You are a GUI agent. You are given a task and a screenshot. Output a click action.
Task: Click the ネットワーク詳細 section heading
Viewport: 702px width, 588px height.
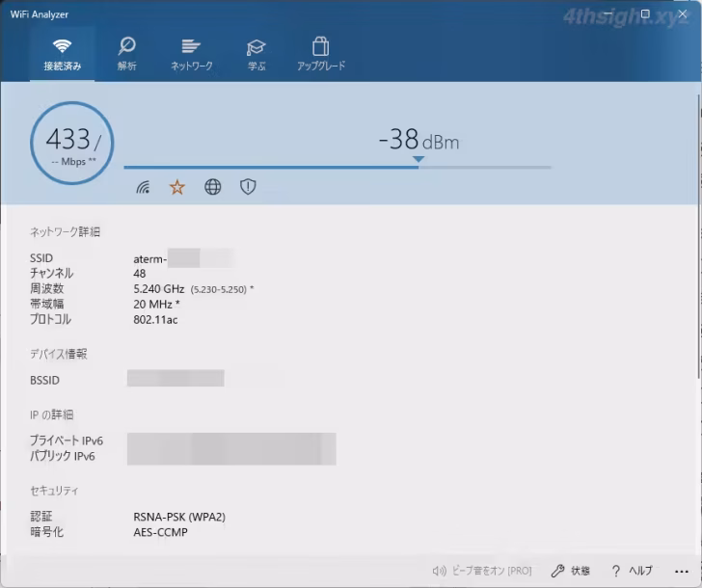pyautogui.click(x=65, y=231)
